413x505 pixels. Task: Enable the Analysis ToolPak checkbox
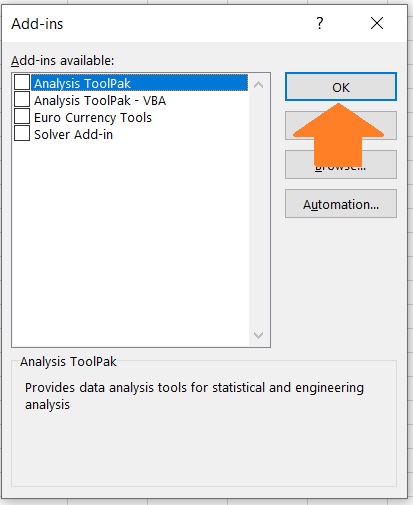point(22,83)
